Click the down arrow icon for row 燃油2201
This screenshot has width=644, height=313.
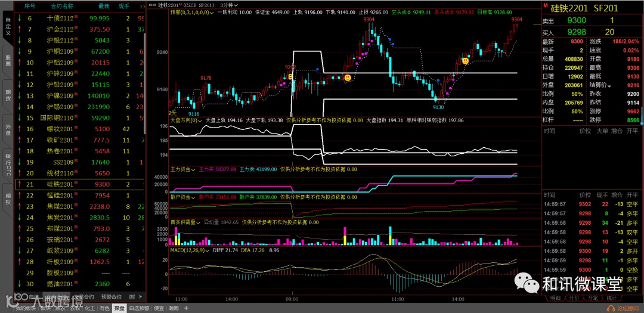[x=19, y=284]
